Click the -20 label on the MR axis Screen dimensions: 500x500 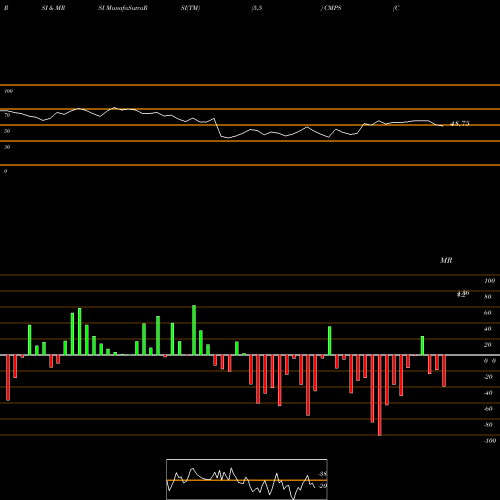coord(488,377)
